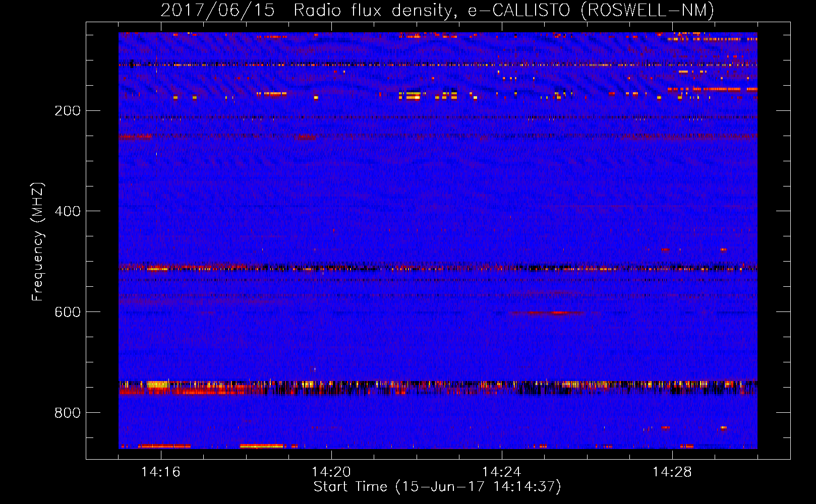Click the '800' frequency tick label
Screen dimensions: 816x504
tap(68, 413)
